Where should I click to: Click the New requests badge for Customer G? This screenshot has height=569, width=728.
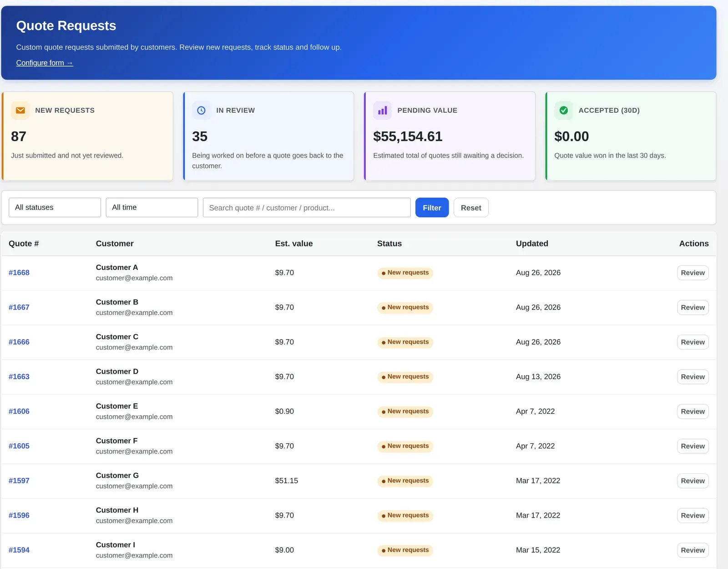coord(405,481)
